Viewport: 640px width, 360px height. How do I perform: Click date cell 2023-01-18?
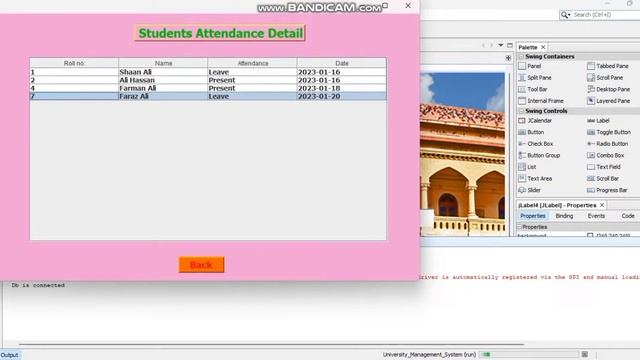coord(342,88)
